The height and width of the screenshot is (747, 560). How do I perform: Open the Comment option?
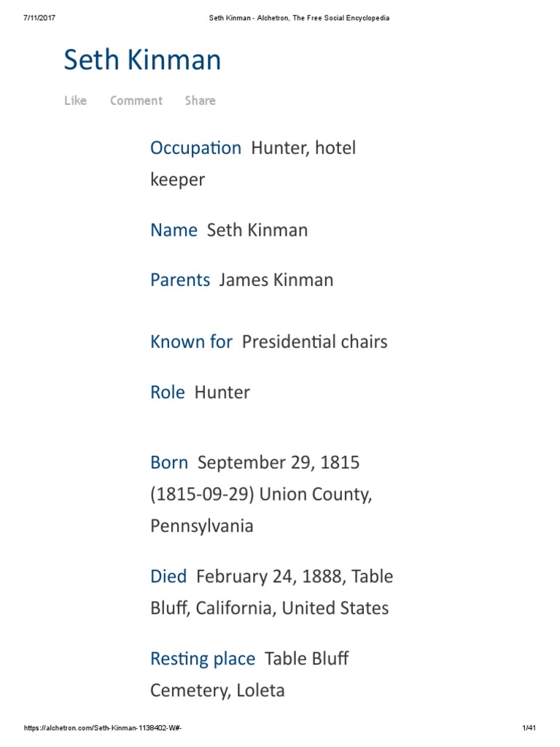pyautogui.click(x=136, y=101)
